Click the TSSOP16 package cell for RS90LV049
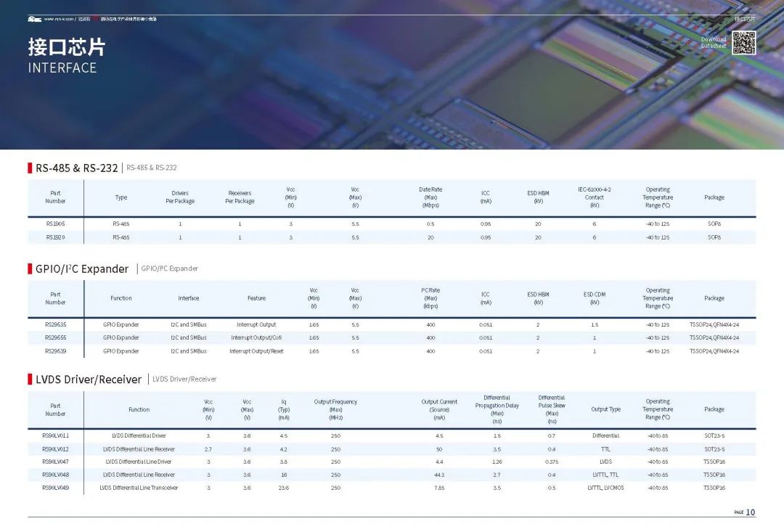 [x=714, y=488]
